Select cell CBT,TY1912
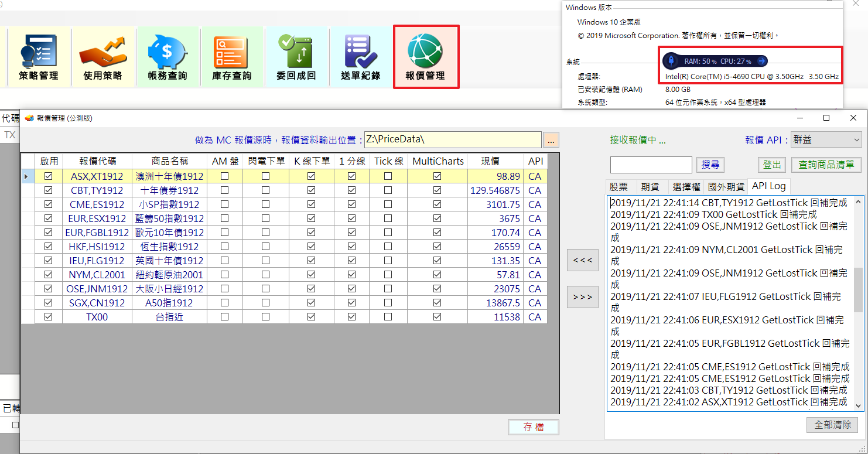Viewport: 868px width, 454px height. [x=98, y=190]
